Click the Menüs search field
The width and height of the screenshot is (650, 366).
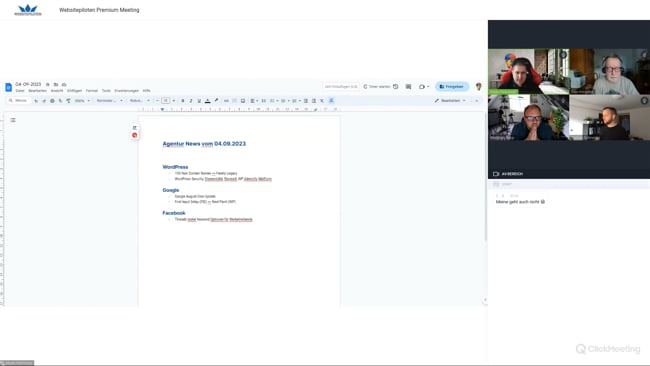pos(19,100)
